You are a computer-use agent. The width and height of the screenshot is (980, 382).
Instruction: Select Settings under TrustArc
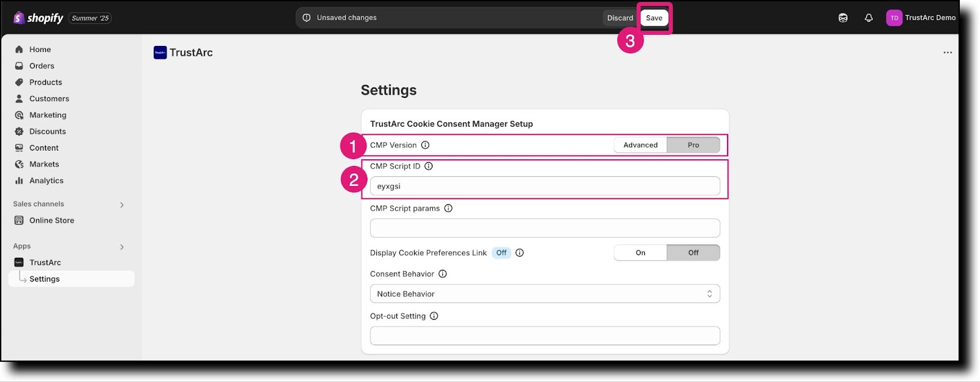[72, 279]
